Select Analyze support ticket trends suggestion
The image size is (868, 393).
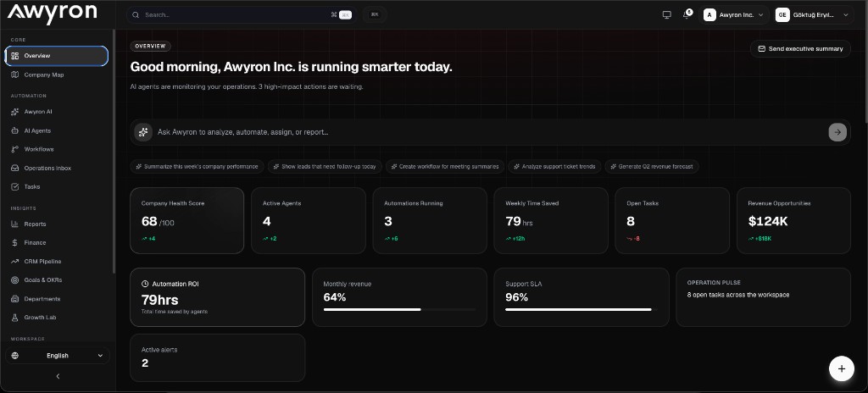pyautogui.click(x=554, y=167)
